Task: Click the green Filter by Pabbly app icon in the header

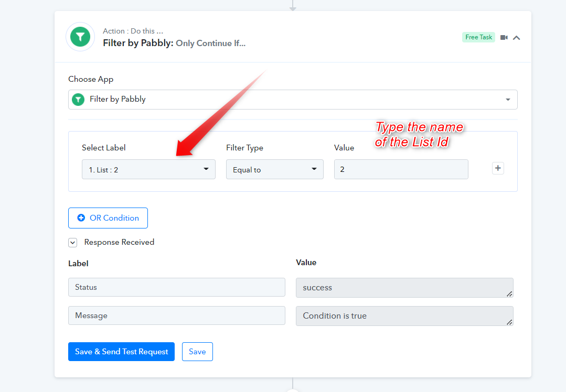Action: (x=80, y=37)
